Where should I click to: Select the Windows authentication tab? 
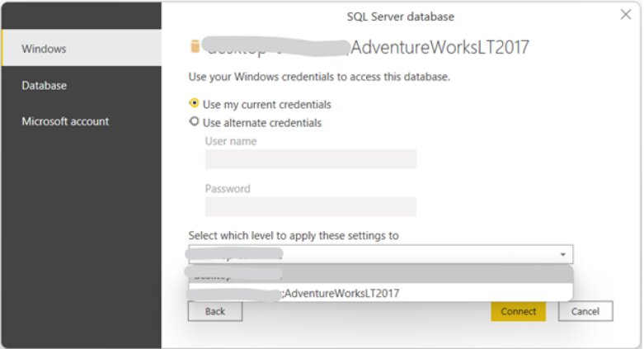click(x=82, y=48)
